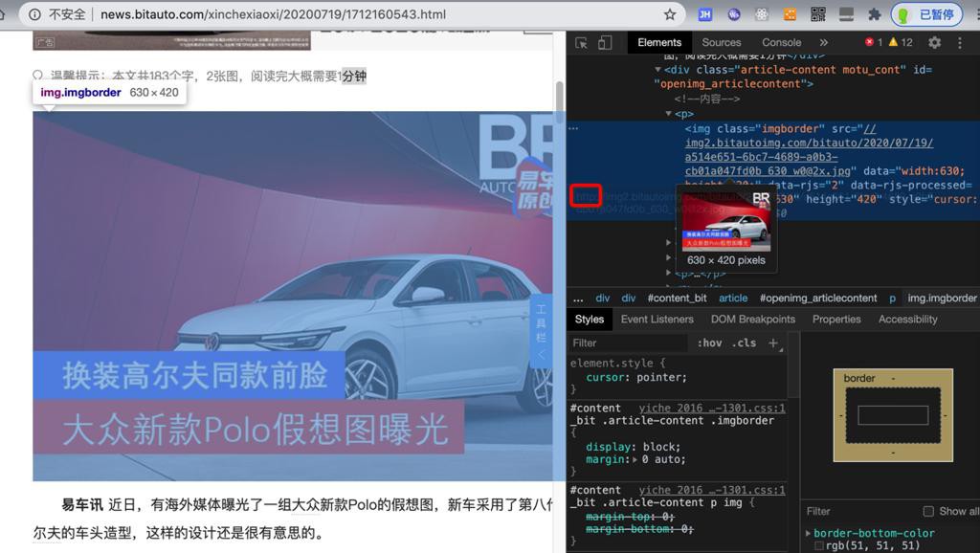The image size is (980, 553).
Task: Open the Properties tab
Action: pos(836,320)
